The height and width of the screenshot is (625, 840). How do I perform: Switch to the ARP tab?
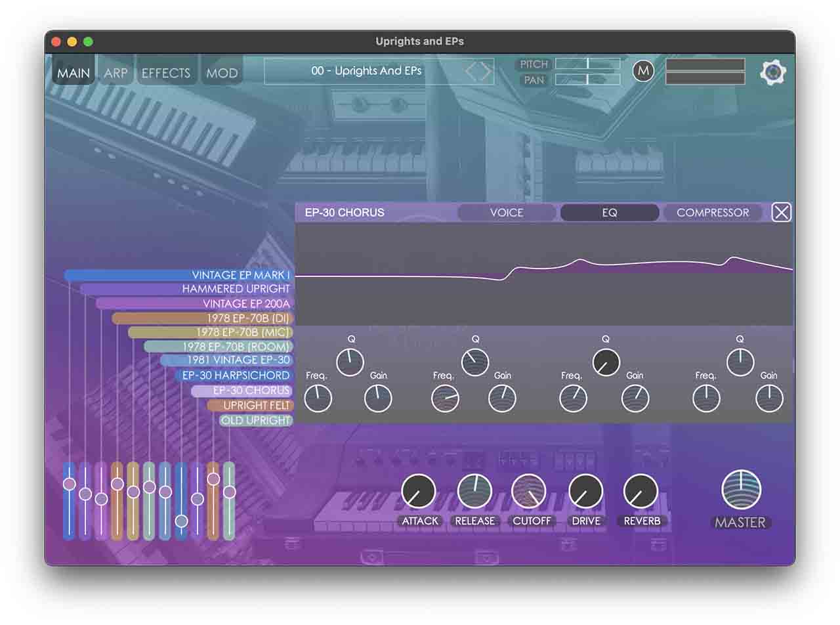(115, 73)
